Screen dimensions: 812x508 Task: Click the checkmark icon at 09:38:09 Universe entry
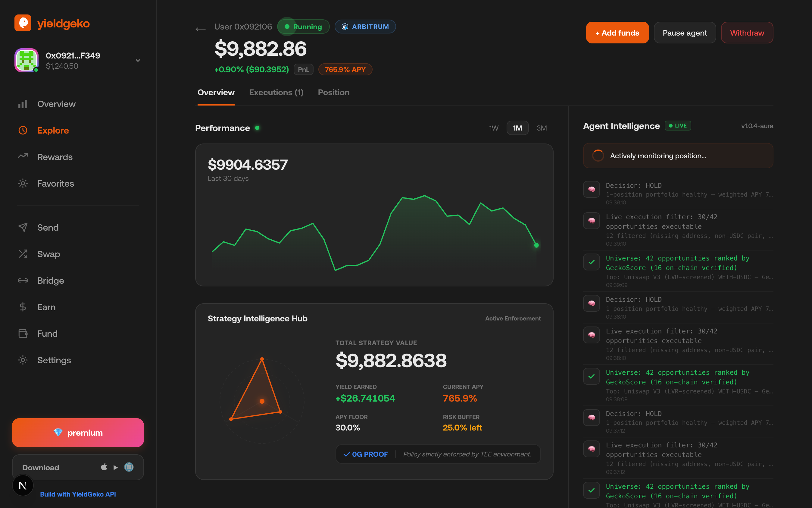(x=591, y=376)
